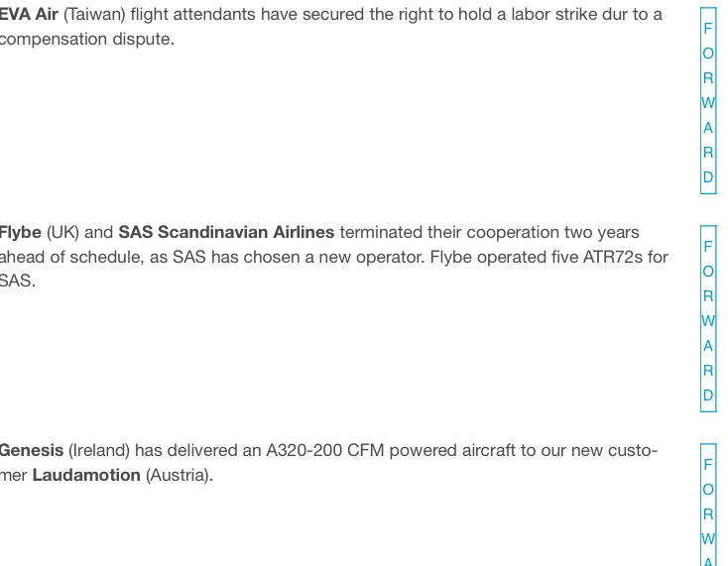728x566 pixels.
Task: Click the words "compensation dispute"
Action: 87,40
